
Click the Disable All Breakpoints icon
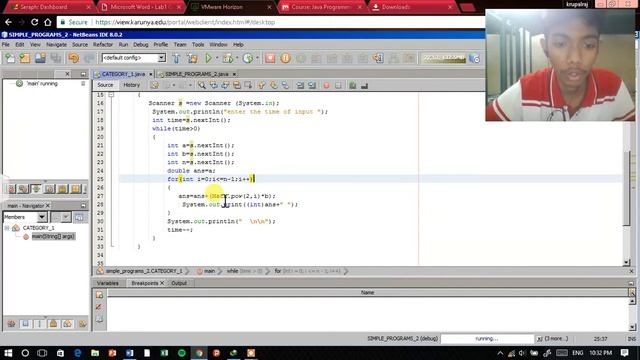[99, 307]
